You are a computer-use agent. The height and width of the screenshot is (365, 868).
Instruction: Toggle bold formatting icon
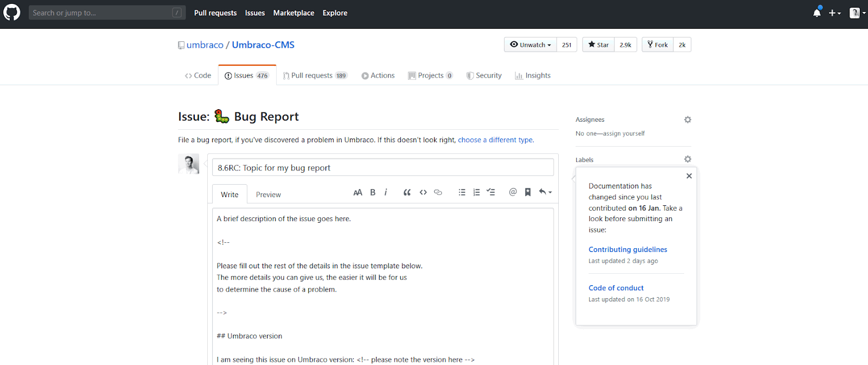pyautogui.click(x=373, y=192)
